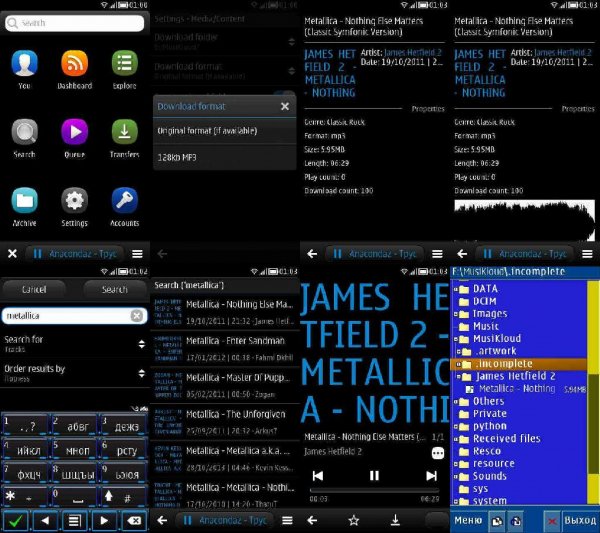Expand the Images folder node

click(x=456, y=314)
